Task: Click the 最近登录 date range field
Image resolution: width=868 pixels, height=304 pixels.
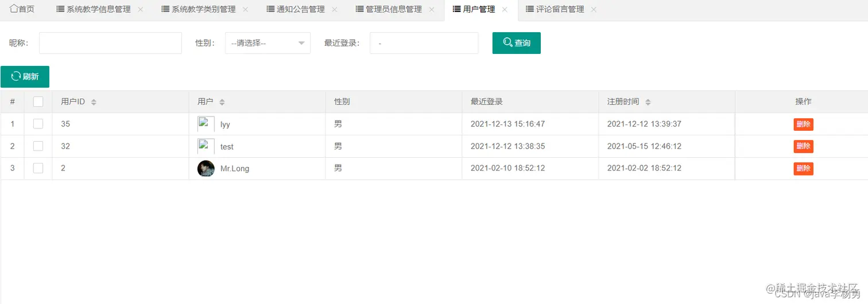Action: coord(424,43)
